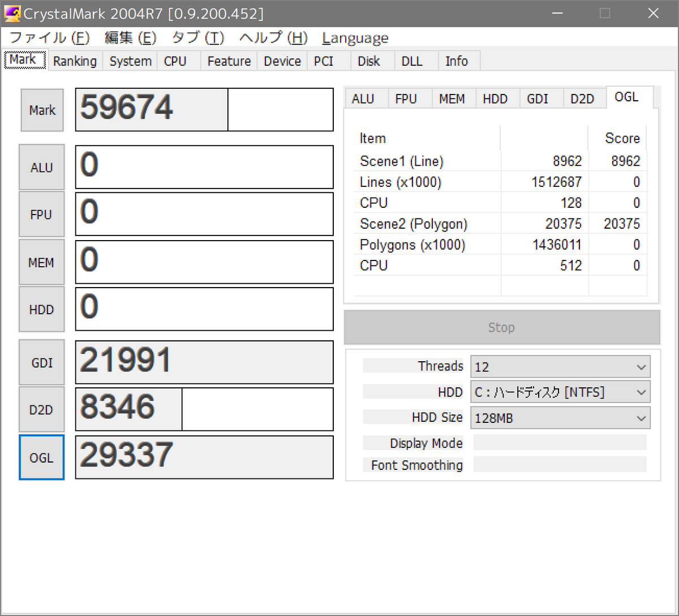Switch to the Feature tab

point(229,61)
